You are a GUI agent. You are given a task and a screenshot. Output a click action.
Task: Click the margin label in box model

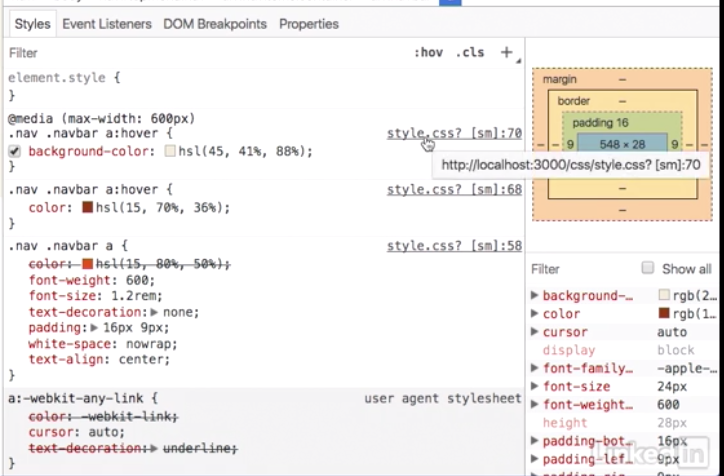pos(560,79)
